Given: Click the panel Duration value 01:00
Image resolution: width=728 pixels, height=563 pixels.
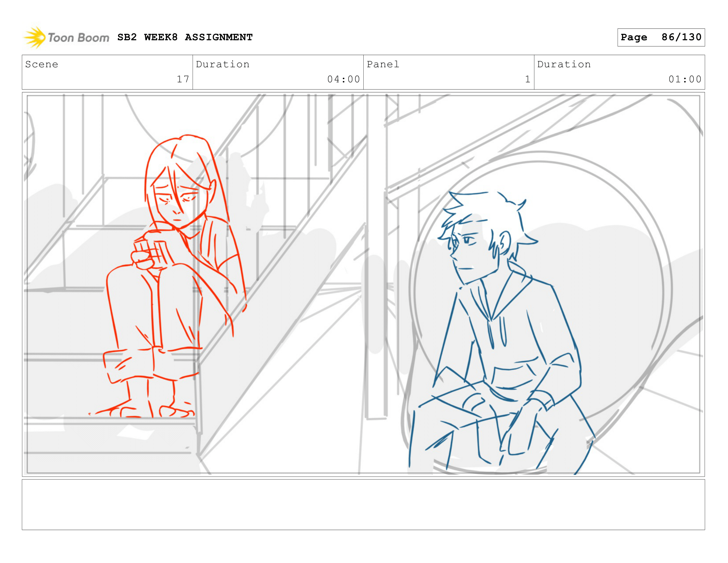Looking at the screenshot, I should click(x=685, y=79).
